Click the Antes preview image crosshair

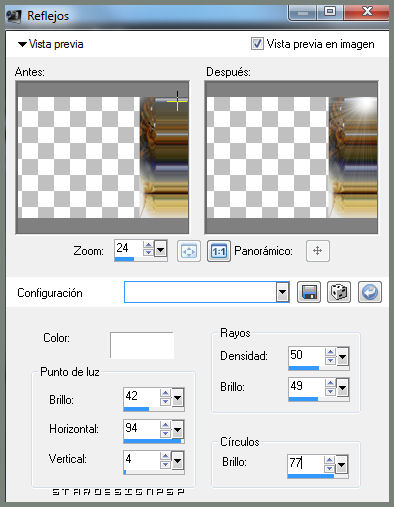(x=177, y=100)
